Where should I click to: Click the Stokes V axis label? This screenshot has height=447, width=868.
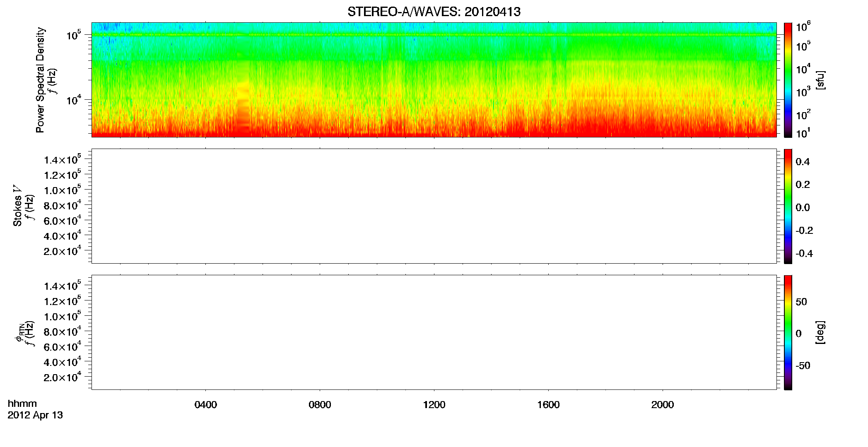pyautogui.click(x=17, y=206)
